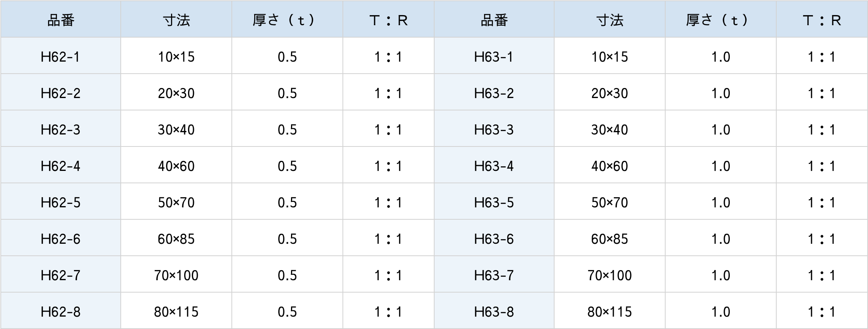Click the 品番 header above H62-1
The image size is (868, 329).
coord(60,20)
